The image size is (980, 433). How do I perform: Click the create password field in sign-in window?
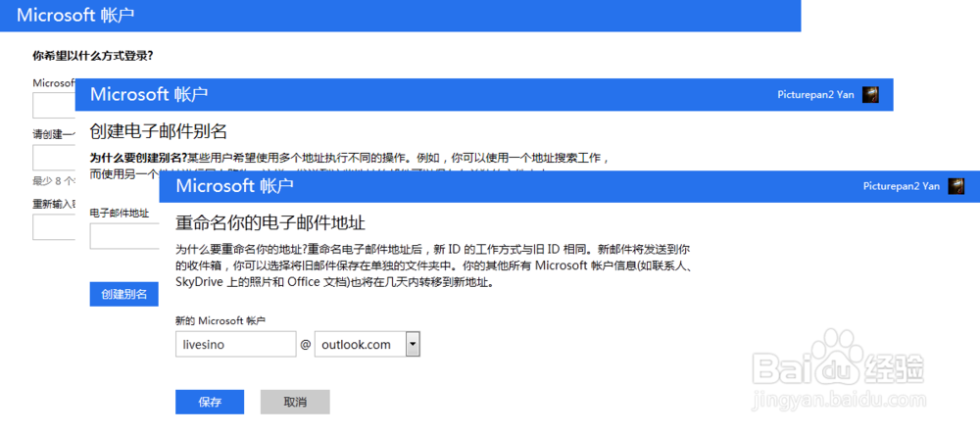point(54,158)
